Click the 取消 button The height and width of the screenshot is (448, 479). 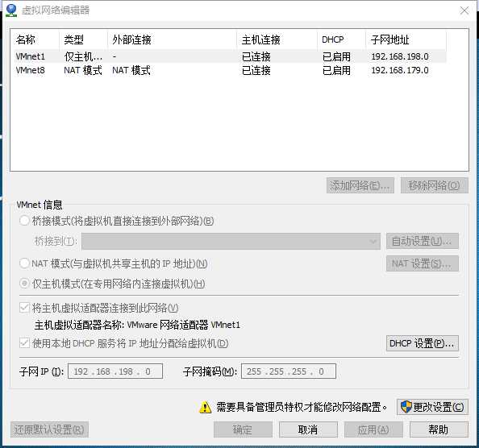pyautogui.click(x=308, y=429)
